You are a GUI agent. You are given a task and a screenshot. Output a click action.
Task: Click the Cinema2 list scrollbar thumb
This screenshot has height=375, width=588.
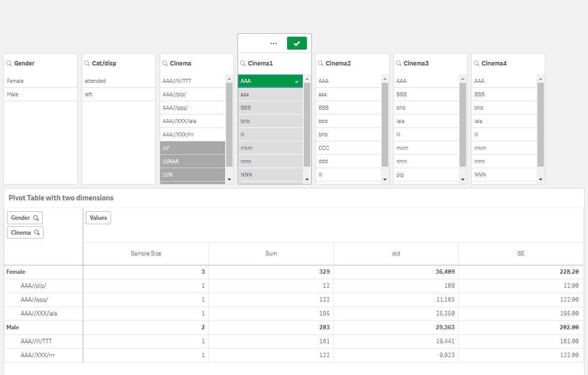click(385, 125)
